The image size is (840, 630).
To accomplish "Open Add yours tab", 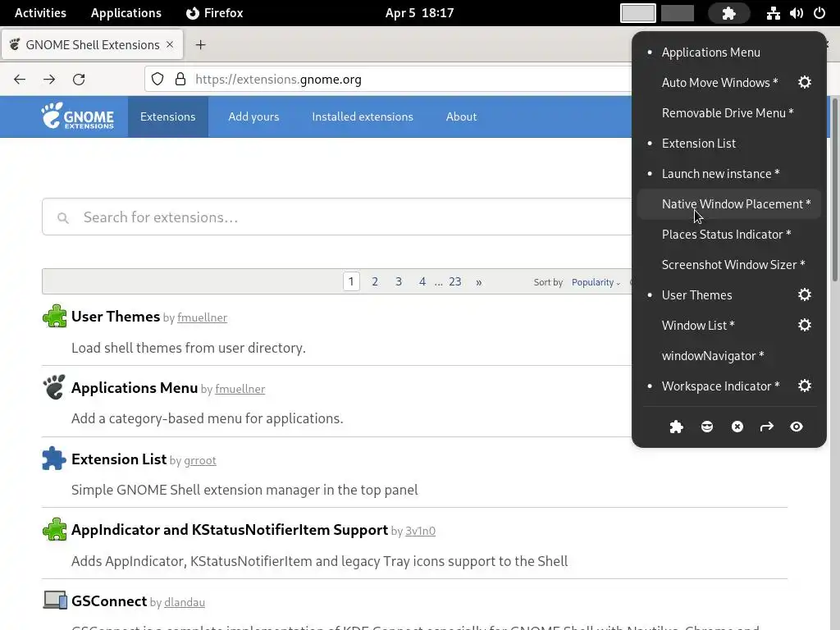I will 253,116.
